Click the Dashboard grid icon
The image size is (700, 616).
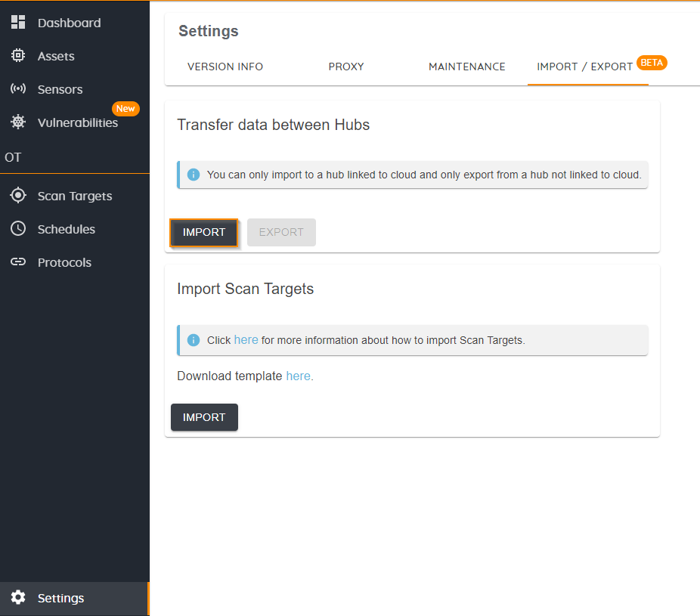point(18,23)
